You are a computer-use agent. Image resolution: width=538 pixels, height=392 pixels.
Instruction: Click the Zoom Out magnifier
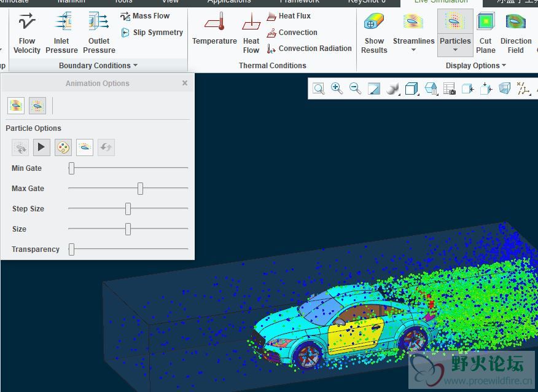point(355,88)
